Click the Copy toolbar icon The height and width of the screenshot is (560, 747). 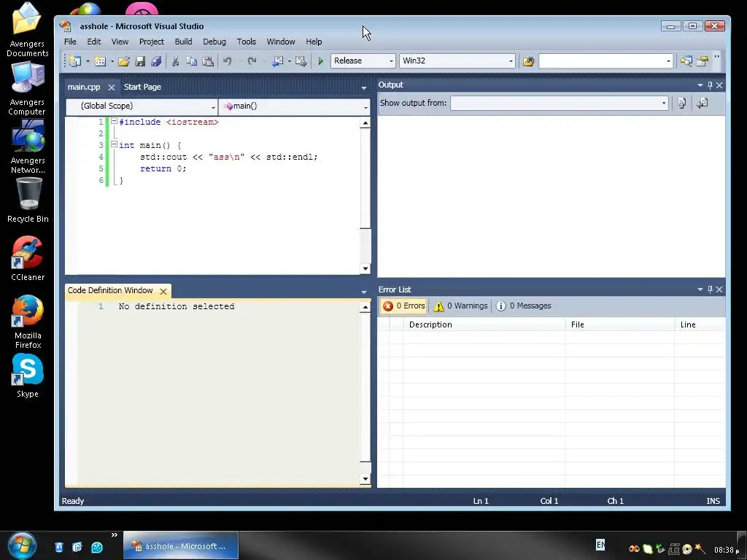[x=192, y=61]
